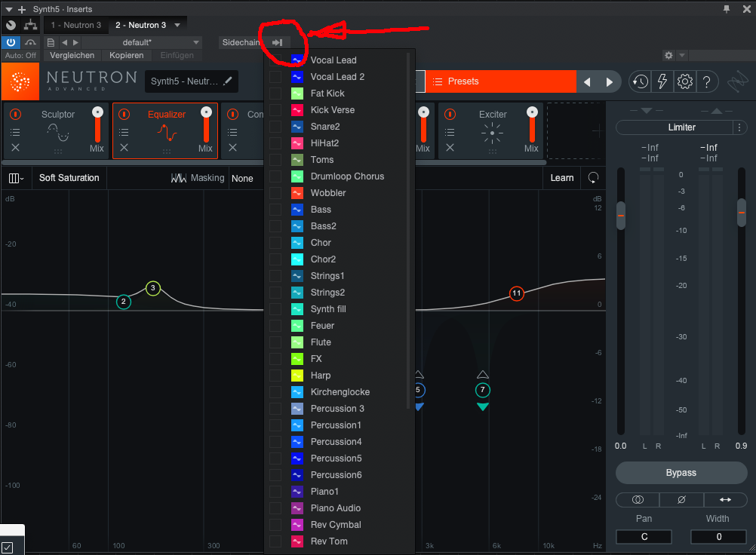Open Sculptor module preset list icon
Screen dimensions: 756x555
(15, 132)
